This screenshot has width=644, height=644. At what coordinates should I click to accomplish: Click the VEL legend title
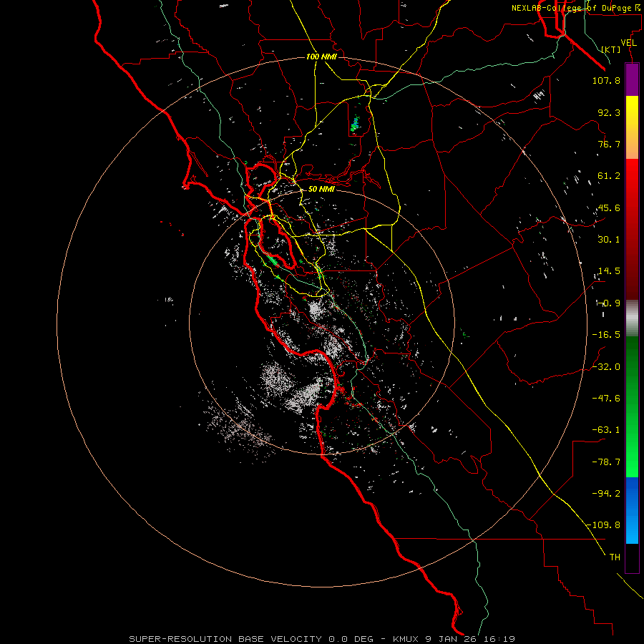pyautogui.click(x=628, y=43)
